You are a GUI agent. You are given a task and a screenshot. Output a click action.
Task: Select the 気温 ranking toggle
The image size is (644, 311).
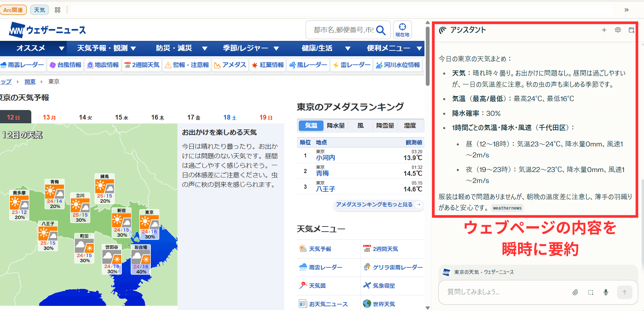coord(311,126)
